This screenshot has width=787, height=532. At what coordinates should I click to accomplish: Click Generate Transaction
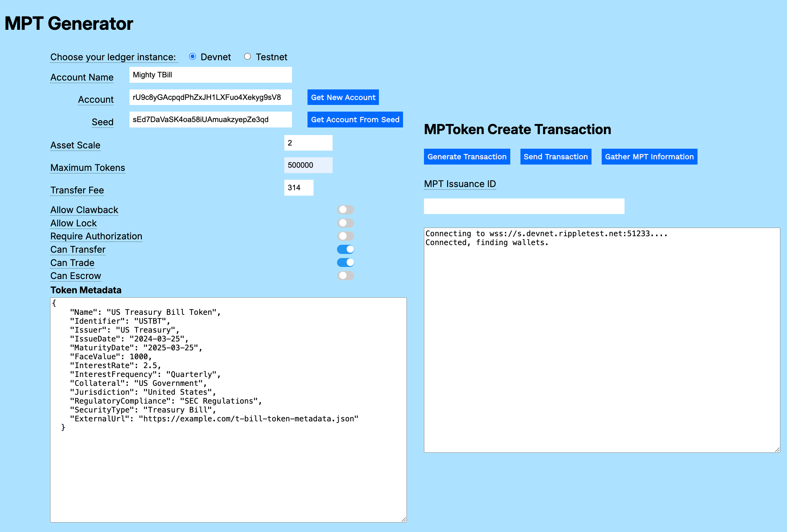coord(466,156)
